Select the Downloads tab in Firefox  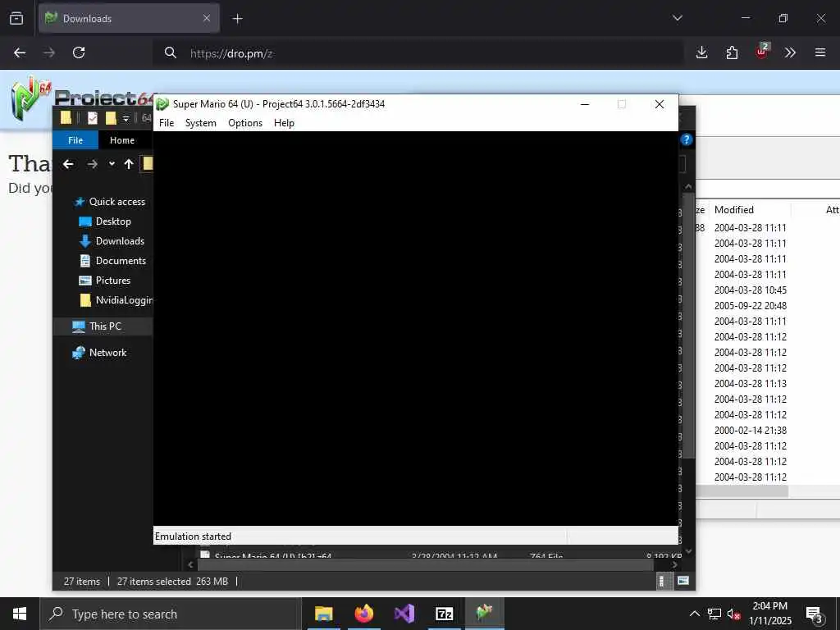(x=129, y=18)
